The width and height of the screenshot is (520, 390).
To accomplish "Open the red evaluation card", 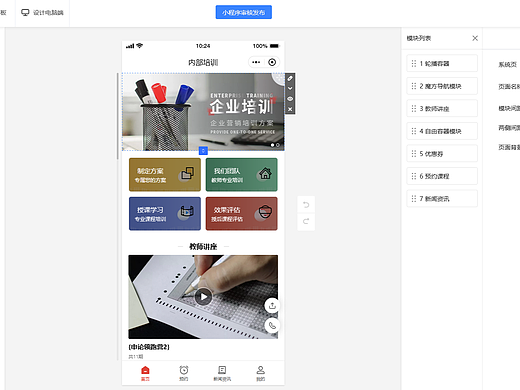I will [x=242, y=214].
